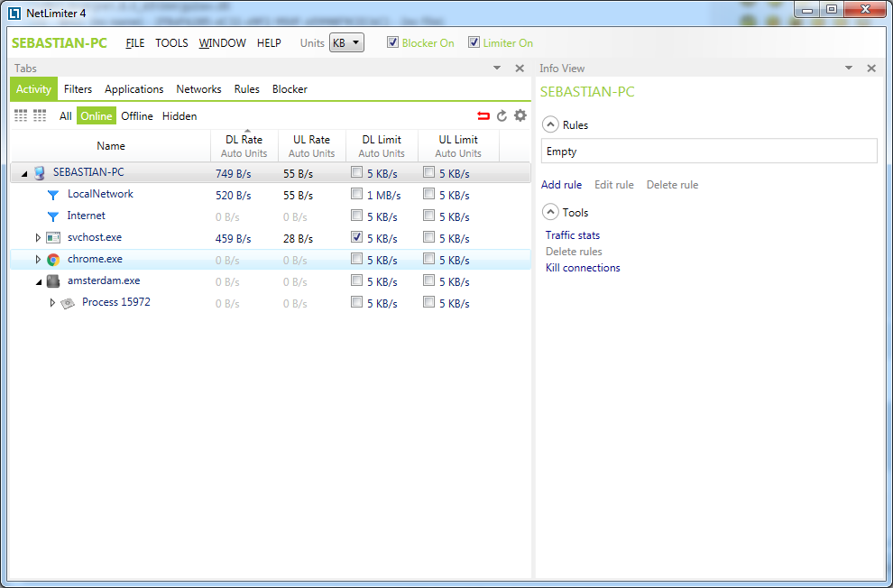Click the Chrome icon in the list
Image resolution: width=893 pixels, height=588 pixels.
pos(53,260)
